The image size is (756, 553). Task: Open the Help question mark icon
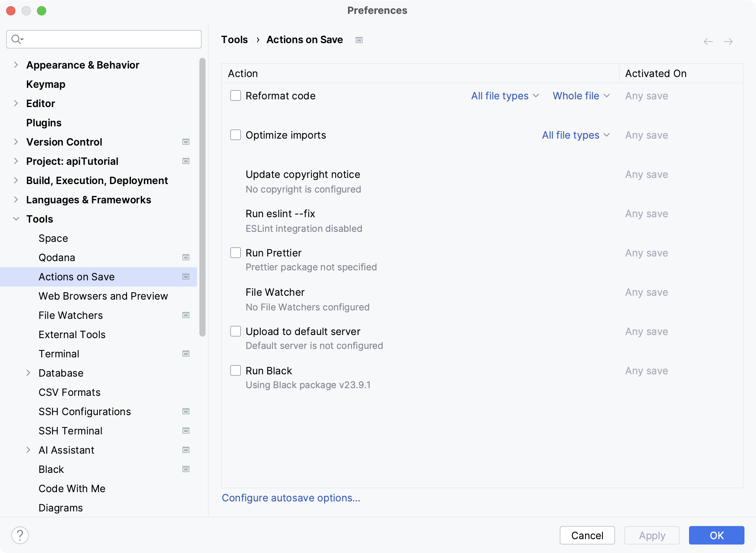[x=20, y=535]
